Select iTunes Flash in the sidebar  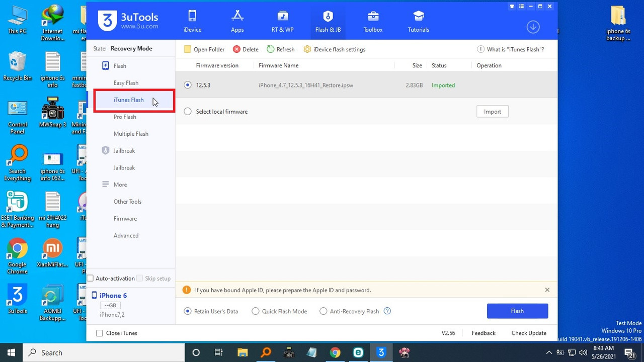coord(129,100)
